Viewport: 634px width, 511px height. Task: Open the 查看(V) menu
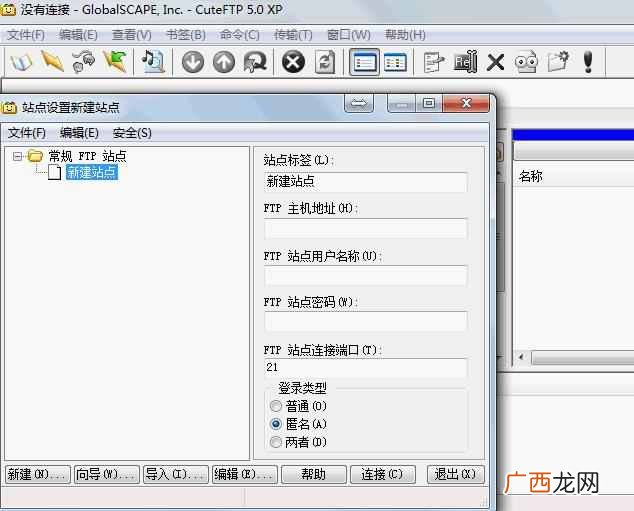[x=132, y=35]
